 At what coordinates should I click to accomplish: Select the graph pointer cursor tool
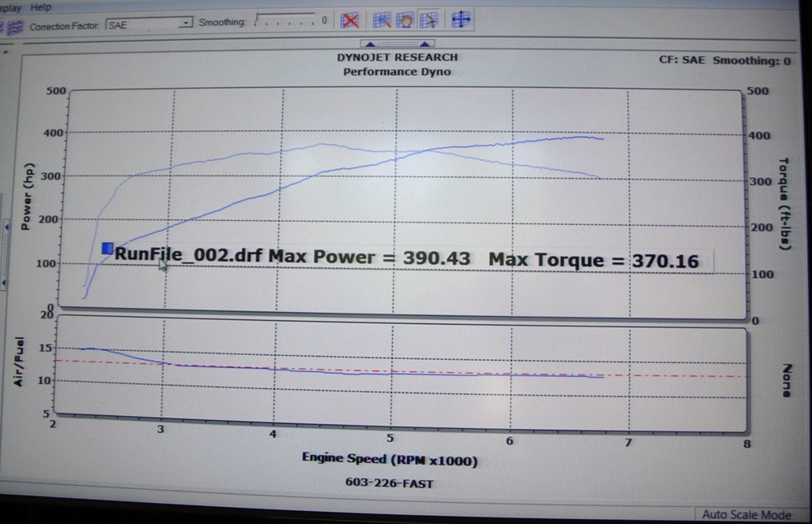tap(428, 20)
